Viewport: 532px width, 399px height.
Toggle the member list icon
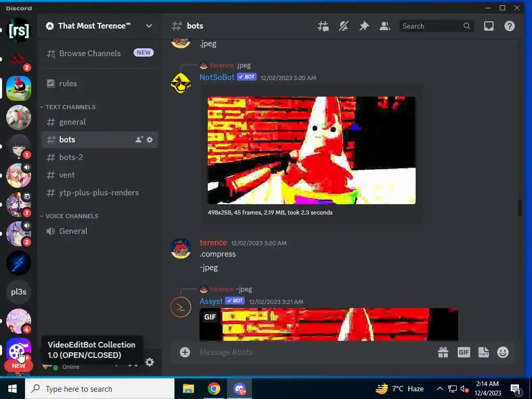point(384,26)
